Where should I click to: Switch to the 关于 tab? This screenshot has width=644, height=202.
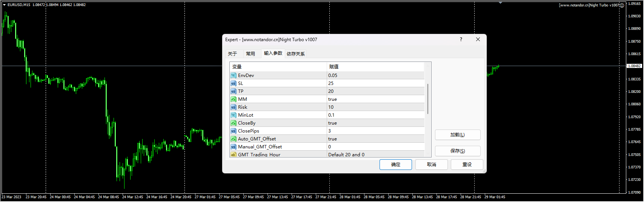(x=232, y=54)
